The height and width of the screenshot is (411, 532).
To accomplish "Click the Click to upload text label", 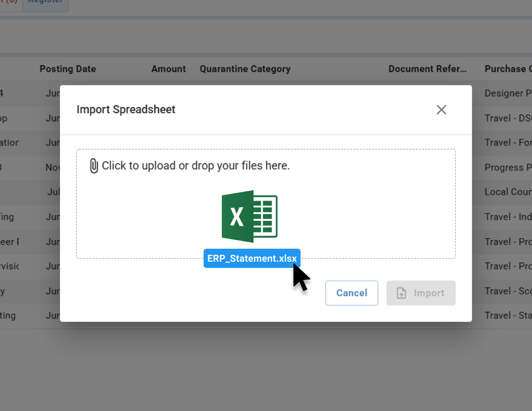I will [x=195, y=165].
